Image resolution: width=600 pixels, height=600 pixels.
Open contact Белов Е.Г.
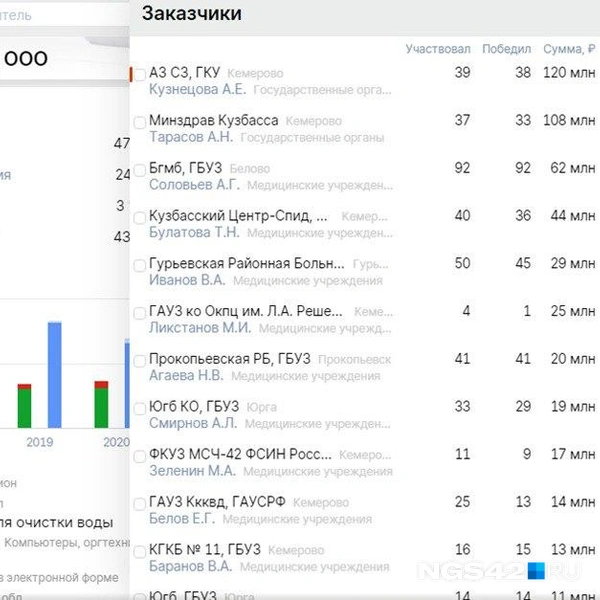click(182, 518)
